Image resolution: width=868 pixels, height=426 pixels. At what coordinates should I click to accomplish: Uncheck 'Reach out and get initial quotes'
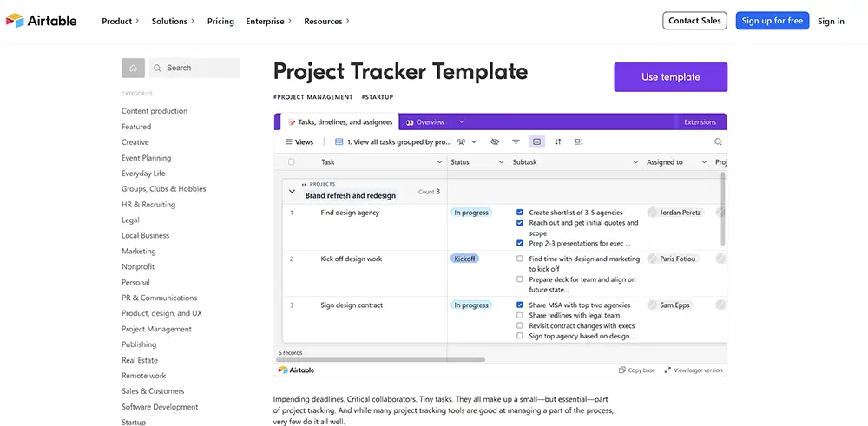click(519, 223)
